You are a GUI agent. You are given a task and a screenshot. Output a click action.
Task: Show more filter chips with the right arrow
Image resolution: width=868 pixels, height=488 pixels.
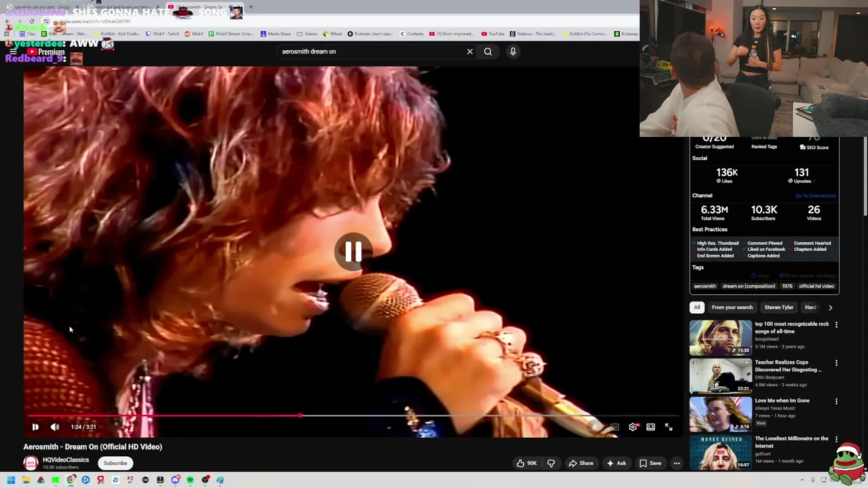tap(830, 308)
